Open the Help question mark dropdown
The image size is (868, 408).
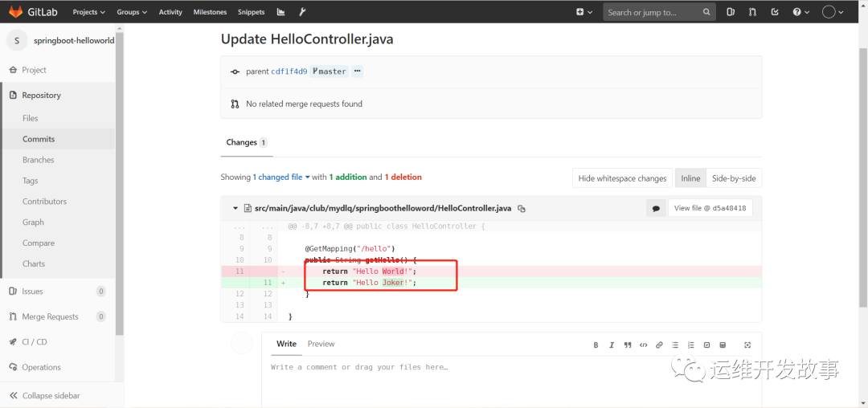pyautogui.click(x=801, y=11)
